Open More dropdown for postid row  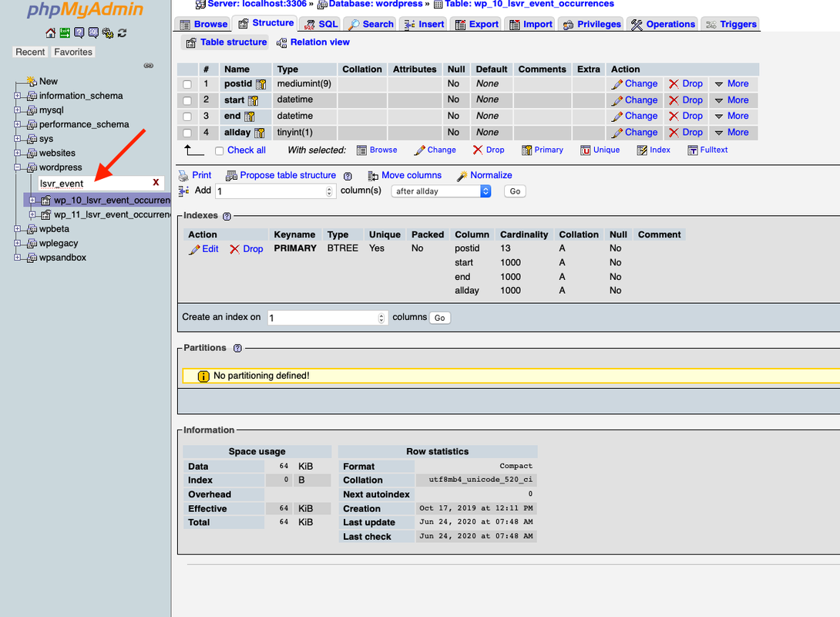tap(732, 83)
